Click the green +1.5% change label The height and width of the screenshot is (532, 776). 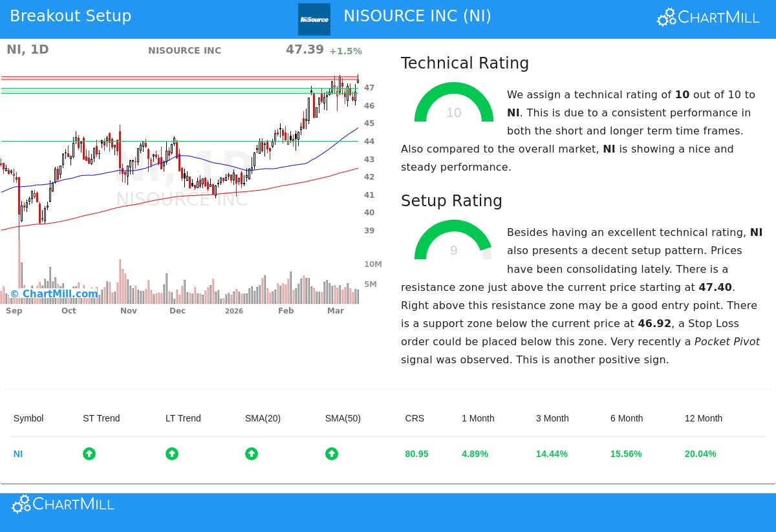coord(346,51)
